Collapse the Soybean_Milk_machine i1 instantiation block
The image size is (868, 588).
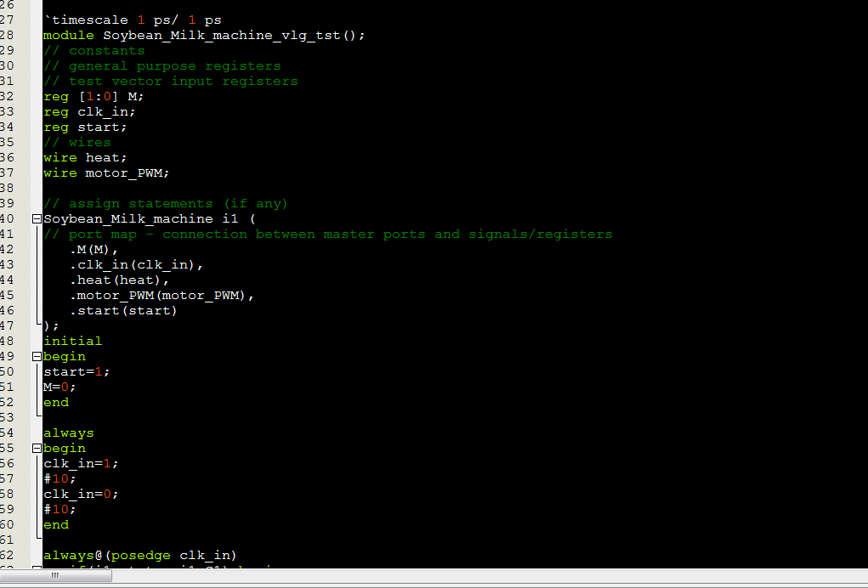click(x=37, y=219)
